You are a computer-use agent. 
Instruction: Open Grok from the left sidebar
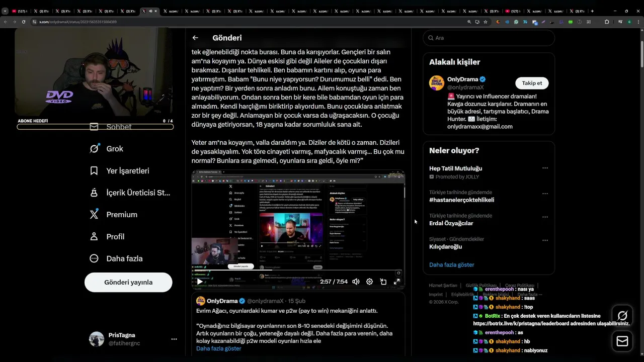(x=106, y=149)
